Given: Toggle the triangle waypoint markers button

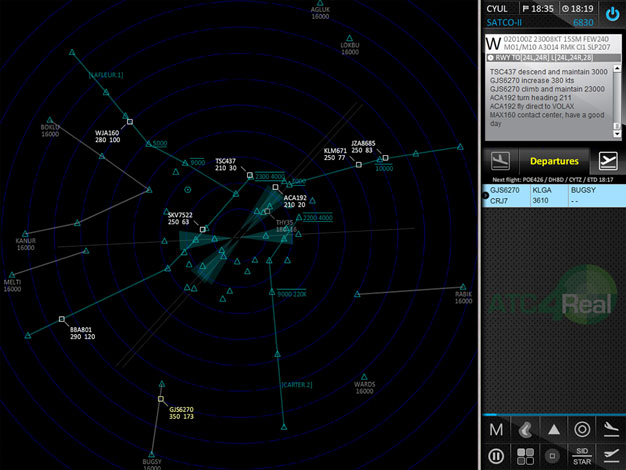Looking at the screenshot, I should tap(553, 430).
